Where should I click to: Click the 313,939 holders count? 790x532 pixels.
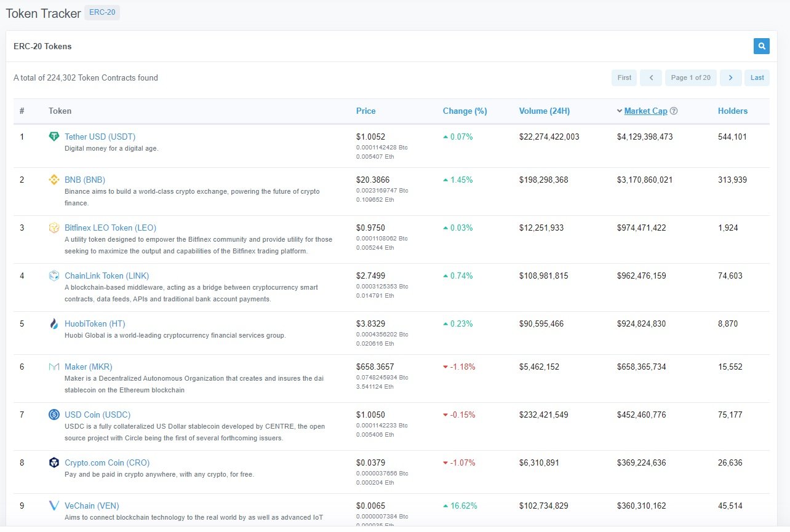point(732,180)
